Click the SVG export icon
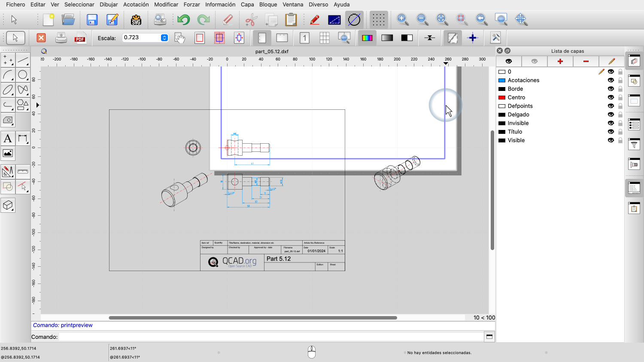This screenshot has width=644, height=362. pos(136,20)
